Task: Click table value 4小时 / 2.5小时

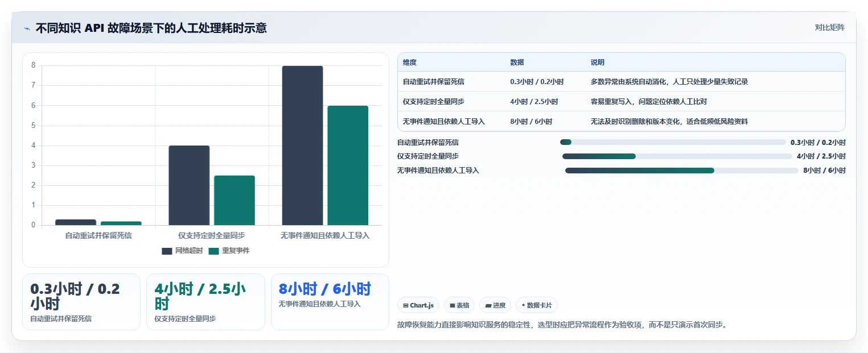Action: (534, 102)
